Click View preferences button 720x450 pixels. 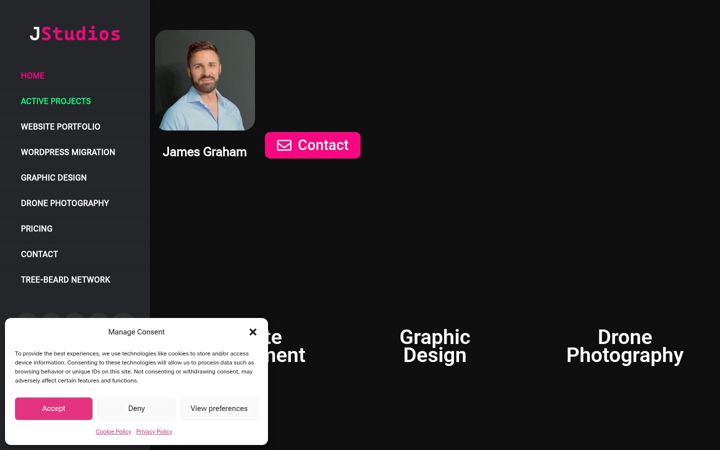219,408
